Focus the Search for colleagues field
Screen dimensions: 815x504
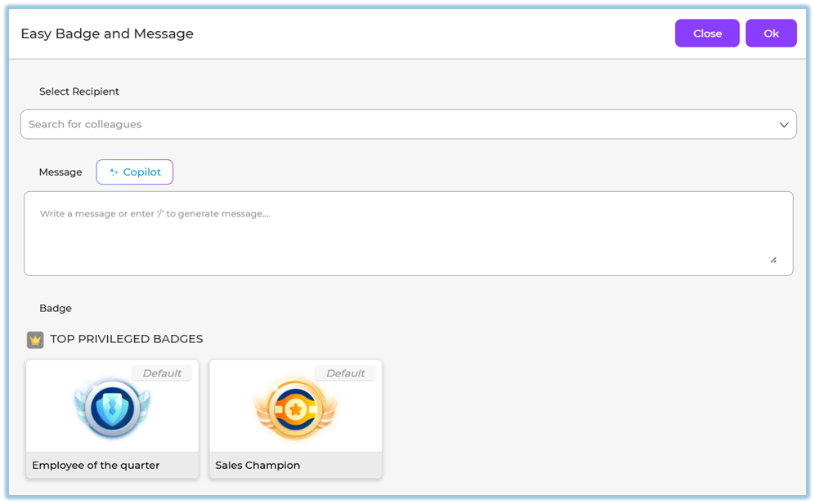click(392, 124)
